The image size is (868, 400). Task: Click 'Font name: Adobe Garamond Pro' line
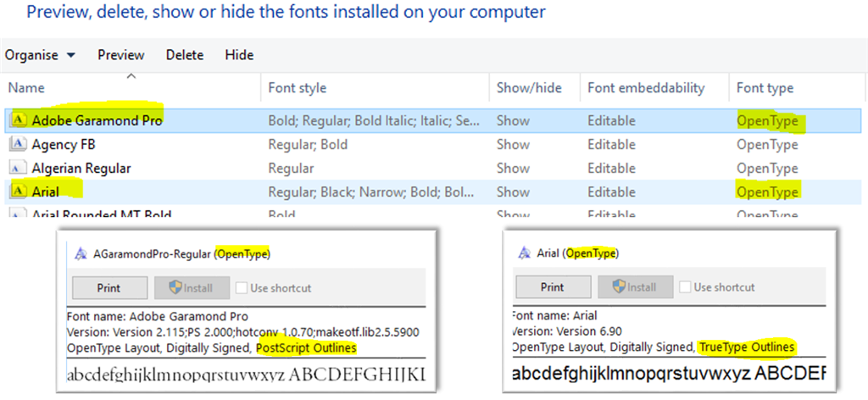click(x=158, y=316)
